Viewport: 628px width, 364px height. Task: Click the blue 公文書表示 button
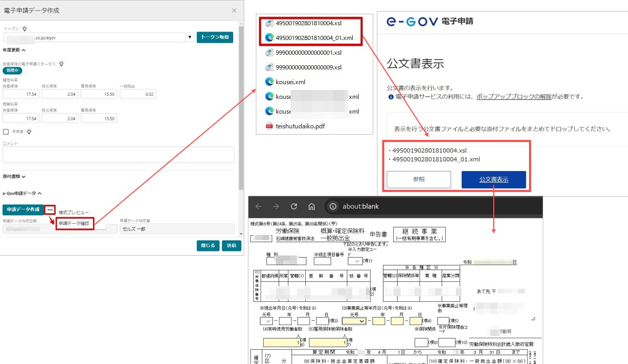pos(493,179)
